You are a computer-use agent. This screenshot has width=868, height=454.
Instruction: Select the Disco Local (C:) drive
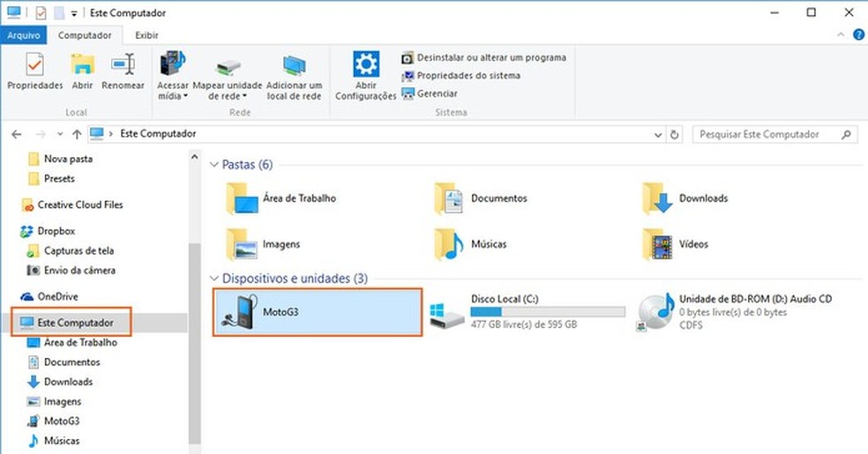point(528,312)
